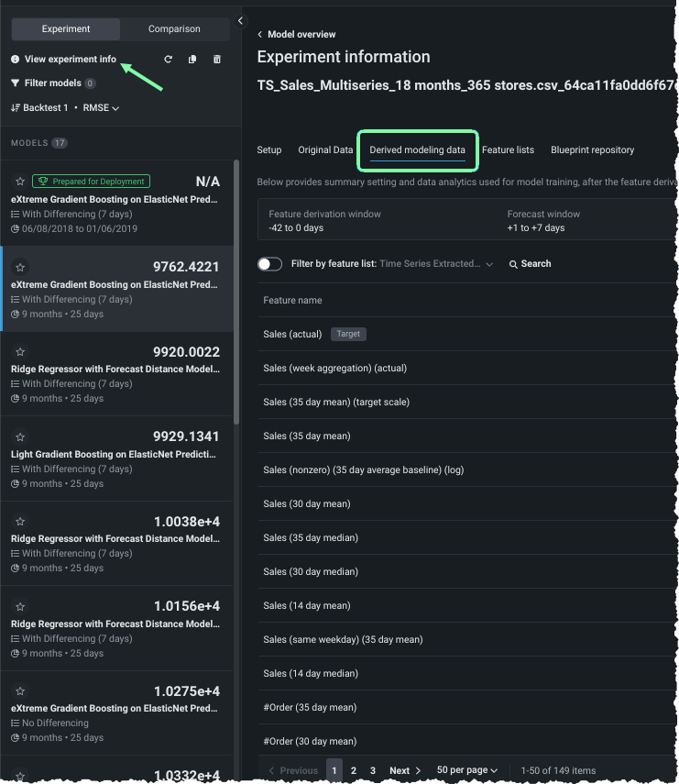Star the 9762.4221 eXtreme Gradient Boosting model
This screenshot has height=784, width=679.
(20, 268)
